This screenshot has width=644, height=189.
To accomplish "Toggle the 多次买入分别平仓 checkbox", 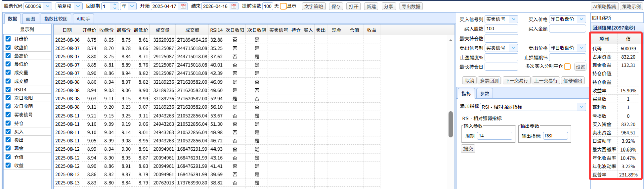I will (567, 66).
